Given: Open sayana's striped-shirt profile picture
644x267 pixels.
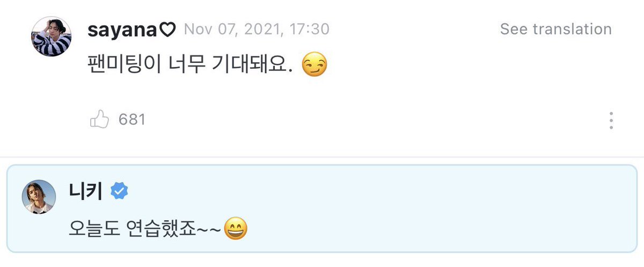Looking at the screenshot, I should click(x=52, y=37).
